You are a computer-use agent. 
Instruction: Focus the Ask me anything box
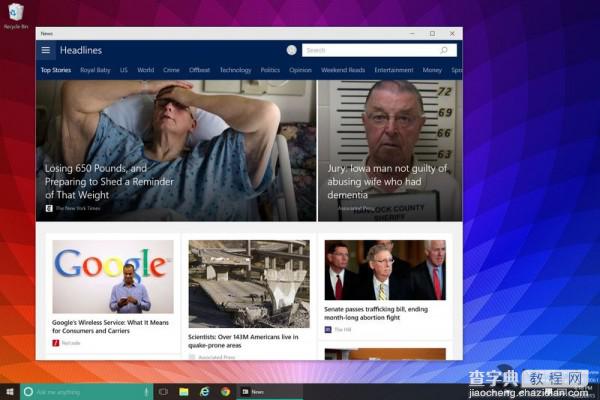[x=84, y=392]
